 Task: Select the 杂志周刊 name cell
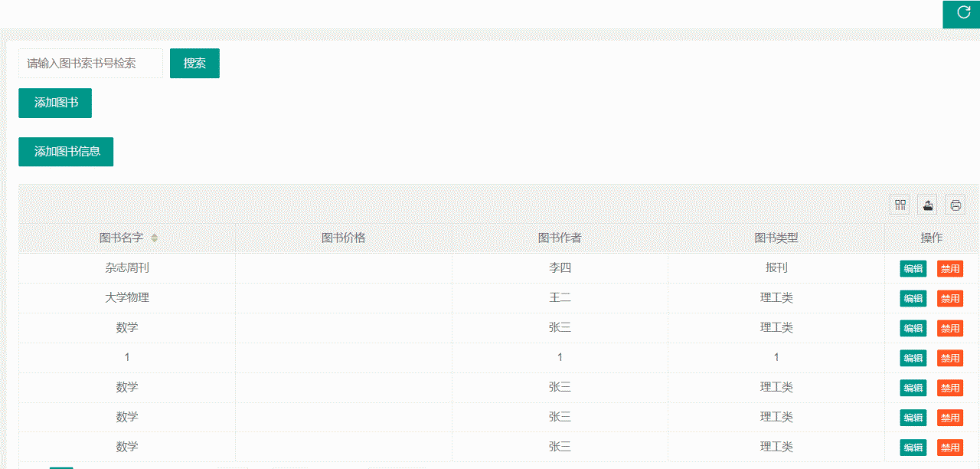[127, 268]
